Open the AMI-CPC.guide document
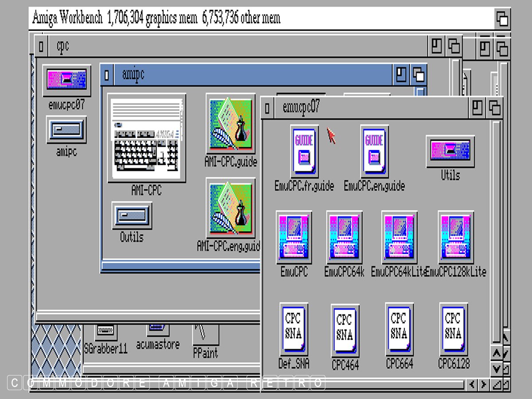532x399 pixels. [231, 124]
